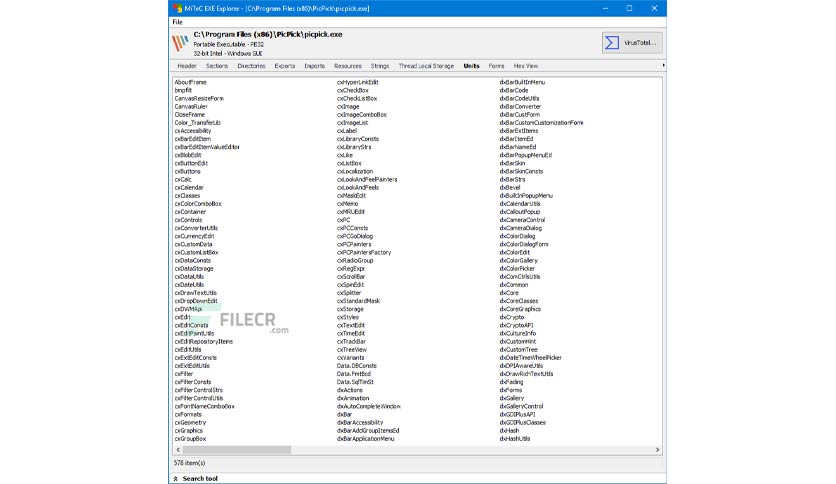Click the PicPick application icon in header
This screenshot has height=484, width=836.
180,43
